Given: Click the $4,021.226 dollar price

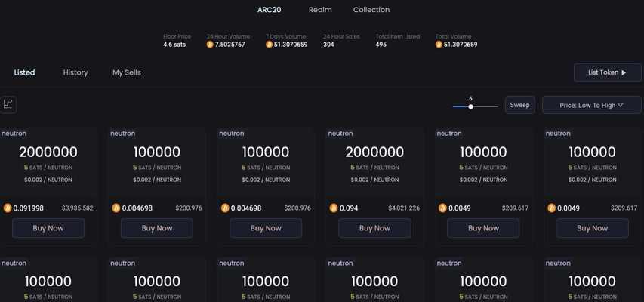Looking at the screenshot, I should pyautogui.click(x=404, y=208).
